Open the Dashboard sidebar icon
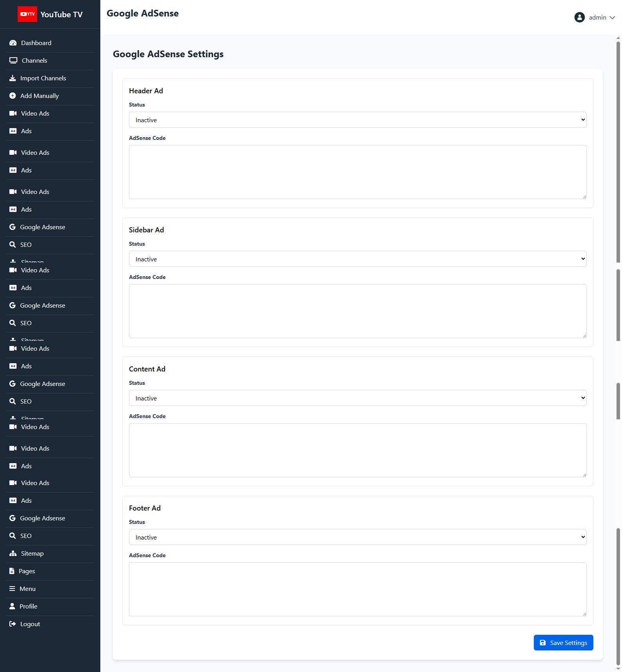The width and height of the screenshot is (622, 672). [13, 43]
